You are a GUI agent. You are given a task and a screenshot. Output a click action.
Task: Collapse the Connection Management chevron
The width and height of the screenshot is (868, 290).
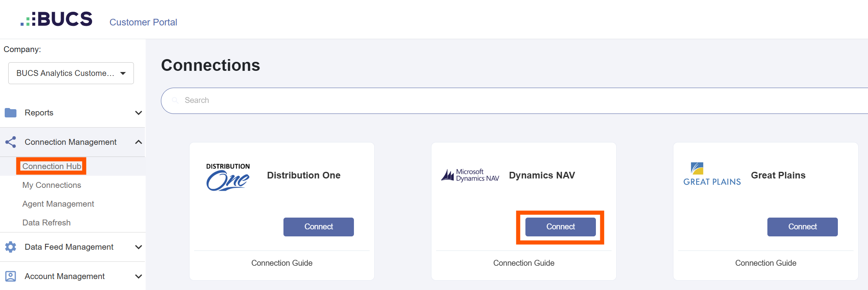[x=138, y=142]
